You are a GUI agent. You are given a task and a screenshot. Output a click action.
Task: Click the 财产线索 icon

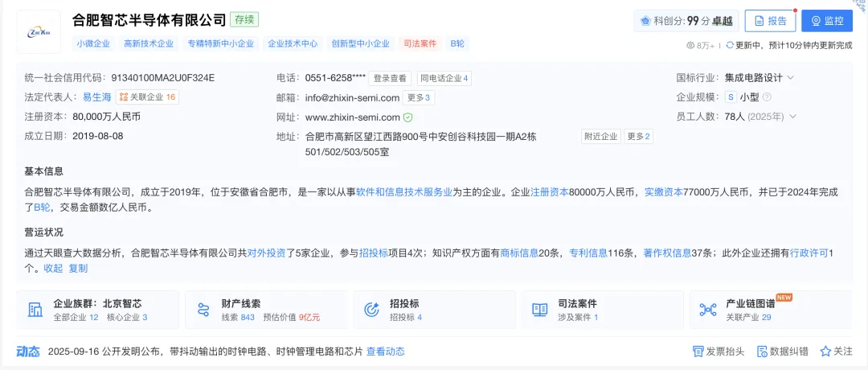204,310
